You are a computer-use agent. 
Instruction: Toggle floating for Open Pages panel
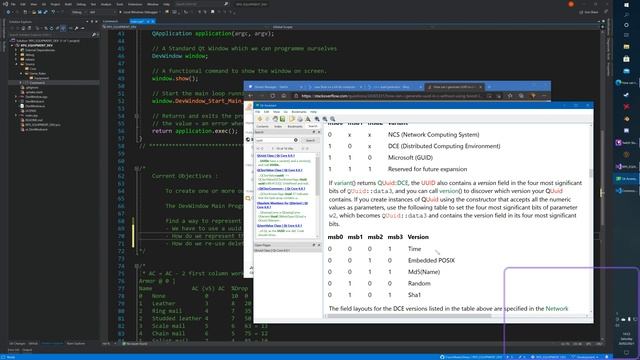[314, 245]
